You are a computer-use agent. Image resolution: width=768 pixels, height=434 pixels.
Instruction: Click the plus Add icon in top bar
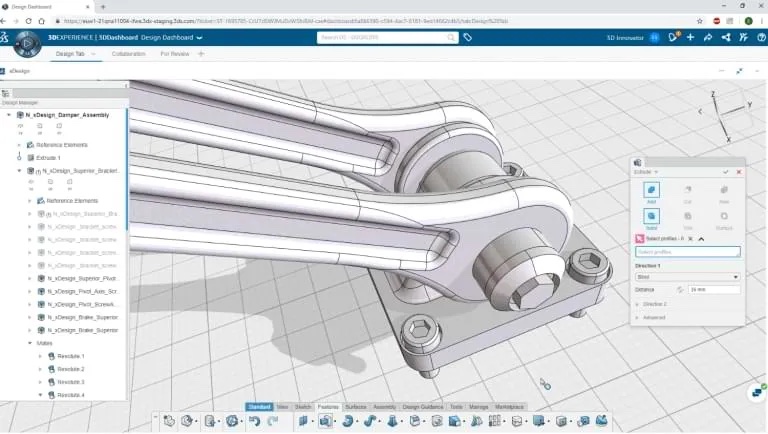(690, 37)
